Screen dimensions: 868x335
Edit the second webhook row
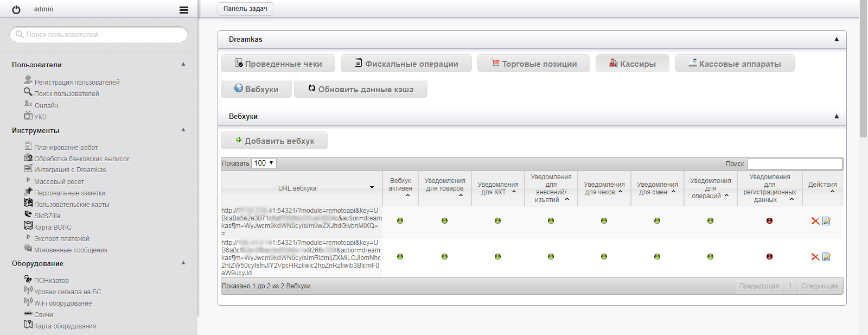tap(827, 257)
